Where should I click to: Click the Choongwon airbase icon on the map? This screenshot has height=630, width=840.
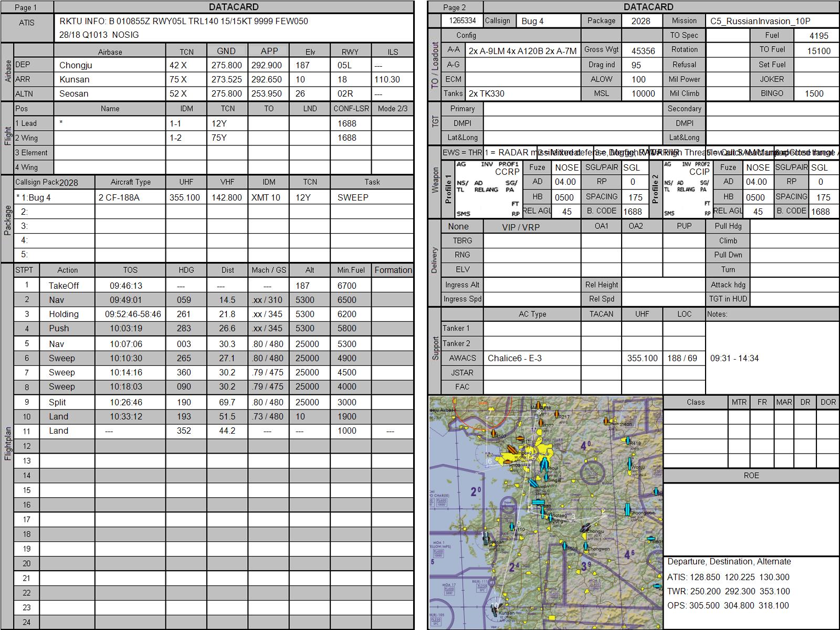[626, 509]
